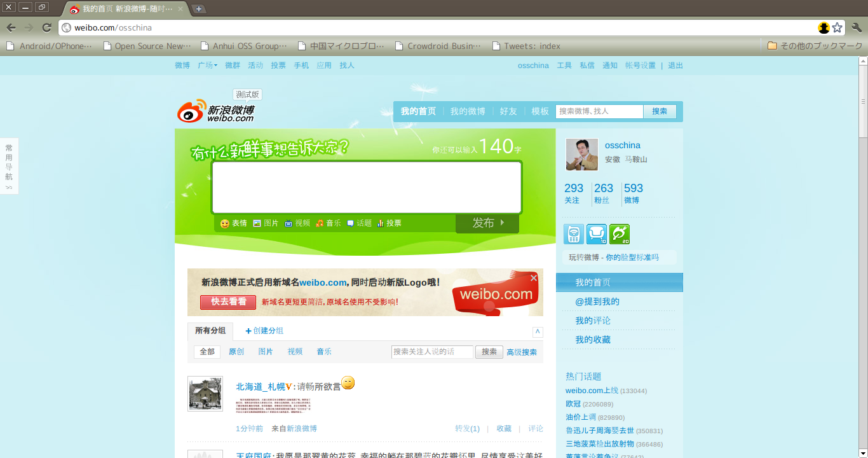The width and height of the screenshot is (868, 458).
Task: Click the browser forward arrow
Action: (x=29, y=27)
